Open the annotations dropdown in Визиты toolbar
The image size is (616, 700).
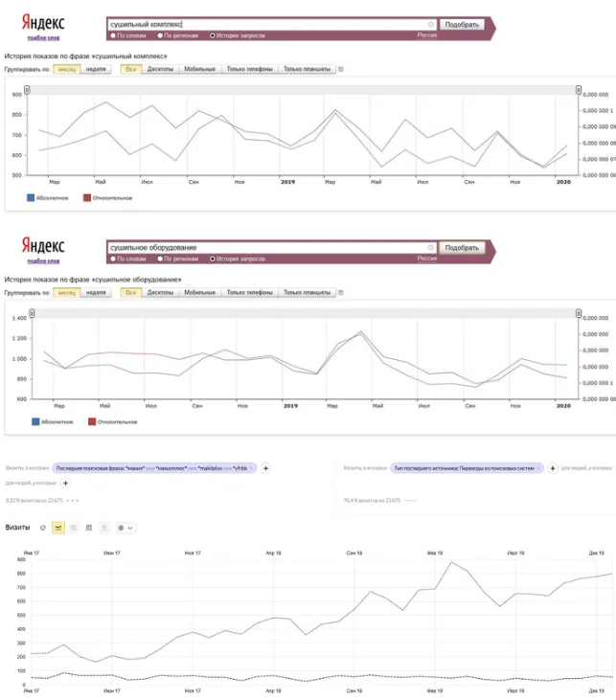click(125, 528)
